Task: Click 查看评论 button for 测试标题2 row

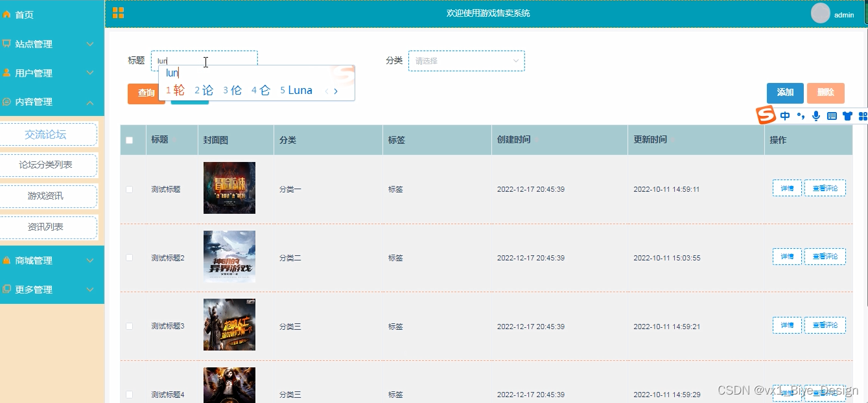Action: coord(825,257)
